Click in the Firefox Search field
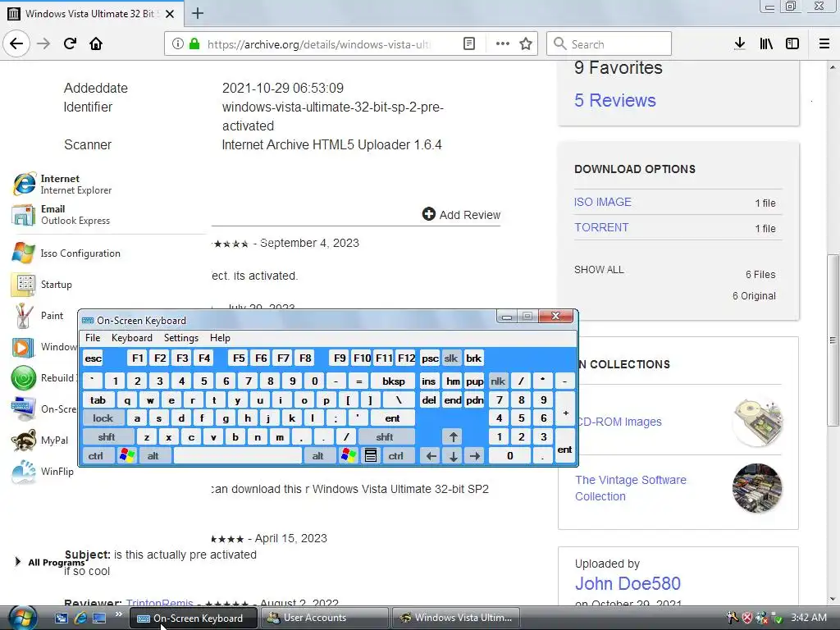Viewport: 840px width, 630px height. pyautogui.click(x=609, y=44)
